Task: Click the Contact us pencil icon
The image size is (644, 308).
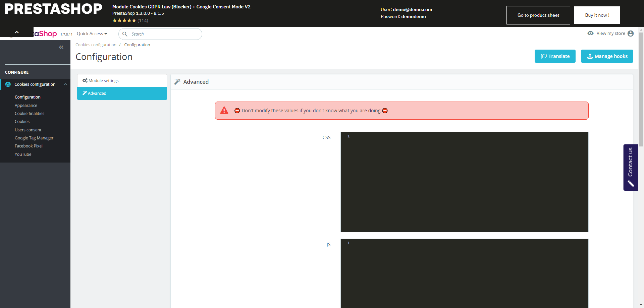Action: pyautogui.click(x=631, y=183)
